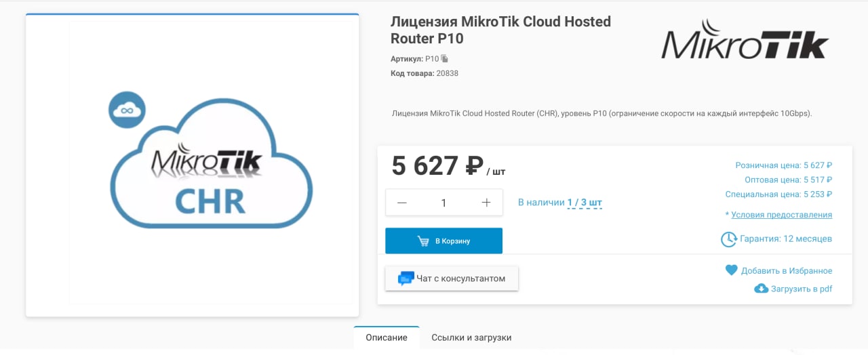
Task: Click the product title Лицензия MikroTik Cloud Hosted Router P10
Action: tap(500, 30)
